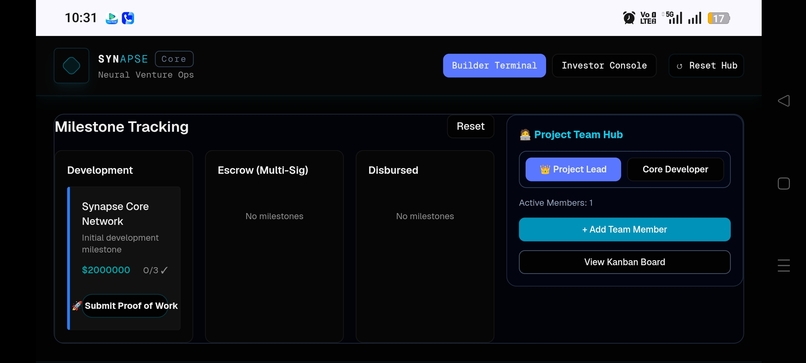Switch to Builder Terminal tab
This screenshot has width=806, height=363.
(x=494, y=66)
